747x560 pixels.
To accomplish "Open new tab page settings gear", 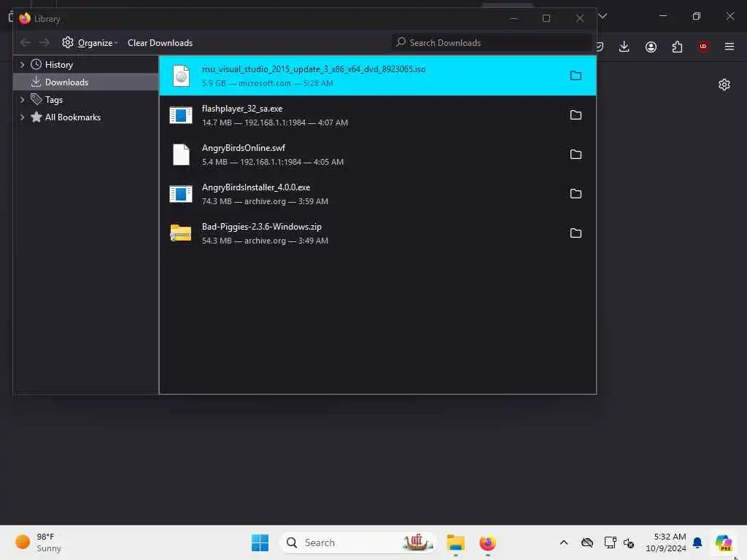I will 724,85.
